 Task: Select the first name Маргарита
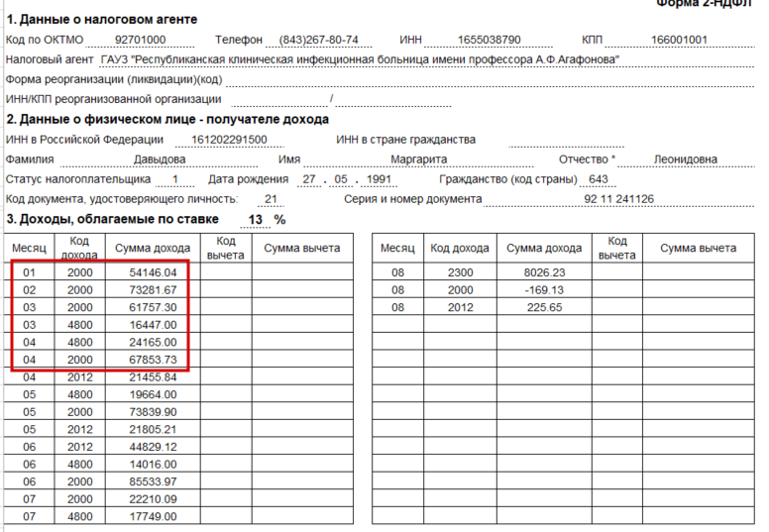pyautogui.click(x=419, y=160)
